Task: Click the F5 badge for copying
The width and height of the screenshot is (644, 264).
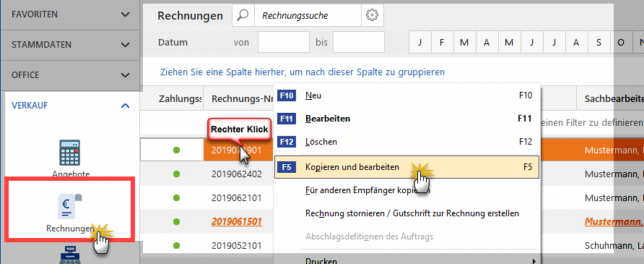Action: (287, 167)
